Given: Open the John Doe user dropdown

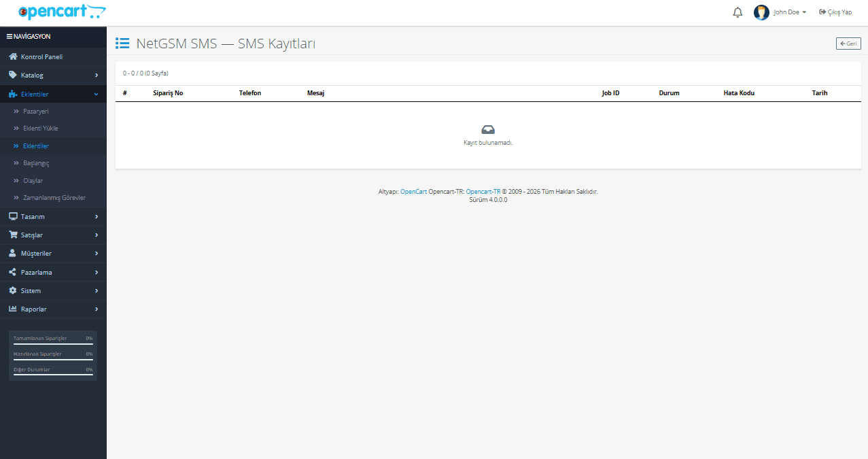Looking at the screenshot, I should pyautogui.click(x=790, y=12).
